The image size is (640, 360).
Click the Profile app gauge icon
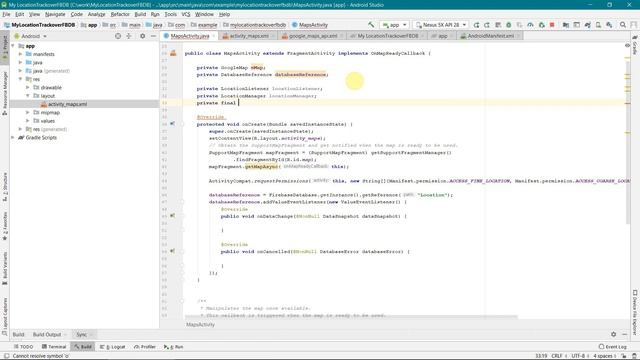[530, 25]
